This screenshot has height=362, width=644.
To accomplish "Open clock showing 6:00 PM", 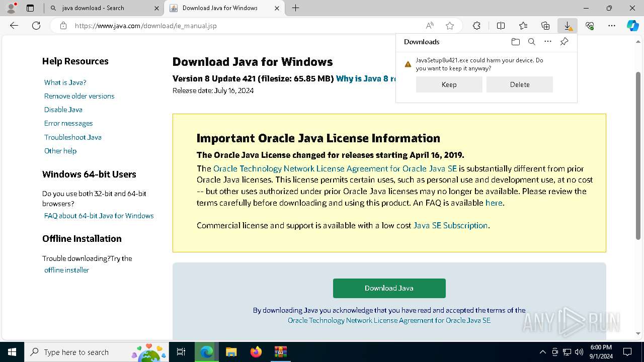I will [601, 352].
